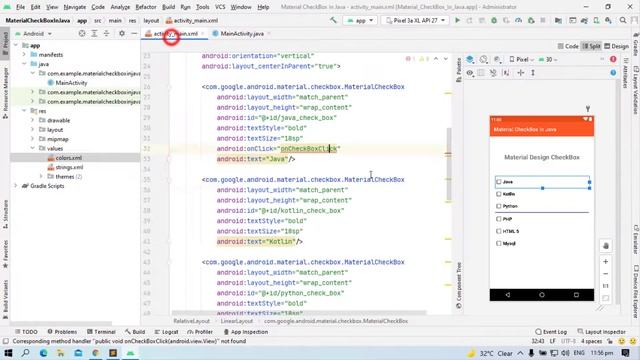
Task: Click the Search Everywhere magnifier icon
Action: [x=623, y=20]
